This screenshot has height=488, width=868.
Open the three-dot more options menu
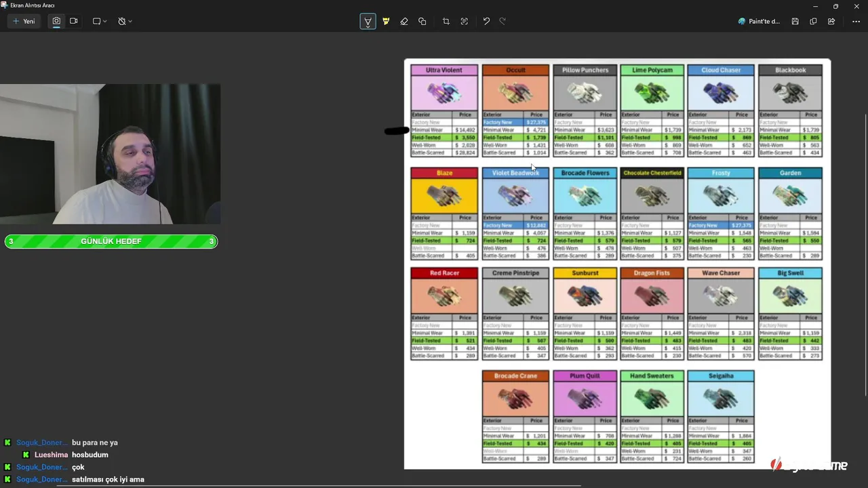coord(856,22)
